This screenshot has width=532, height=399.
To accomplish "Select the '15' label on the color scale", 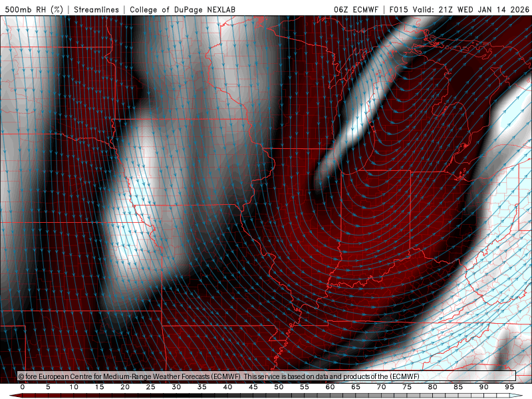I will click(x=99, y=387).
